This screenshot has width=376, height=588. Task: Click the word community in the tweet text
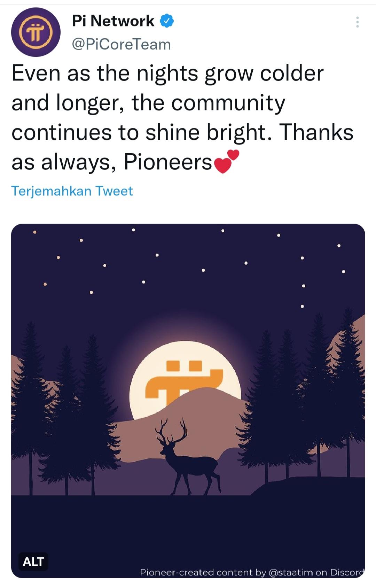(x=228, y=103)
